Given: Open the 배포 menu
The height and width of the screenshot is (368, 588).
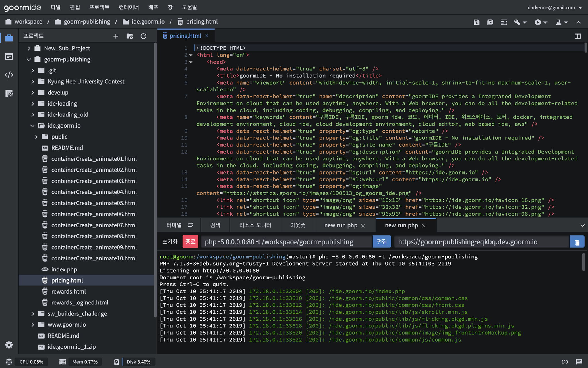Looking at the screenshot, I should [153, 7].
